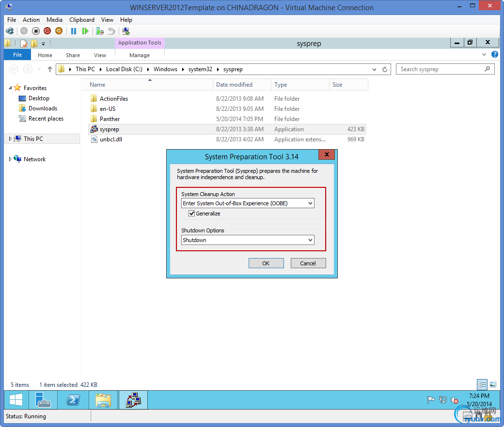Select the unbcl.dll file
The image size is (504, 427).
pyautogui.click(x=110, y=139)
